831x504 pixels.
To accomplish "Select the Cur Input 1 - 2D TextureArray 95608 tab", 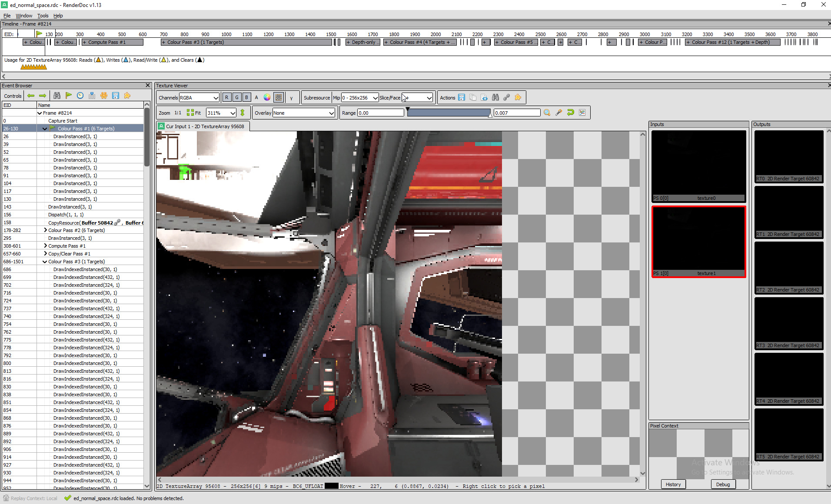I will point(203,126).
